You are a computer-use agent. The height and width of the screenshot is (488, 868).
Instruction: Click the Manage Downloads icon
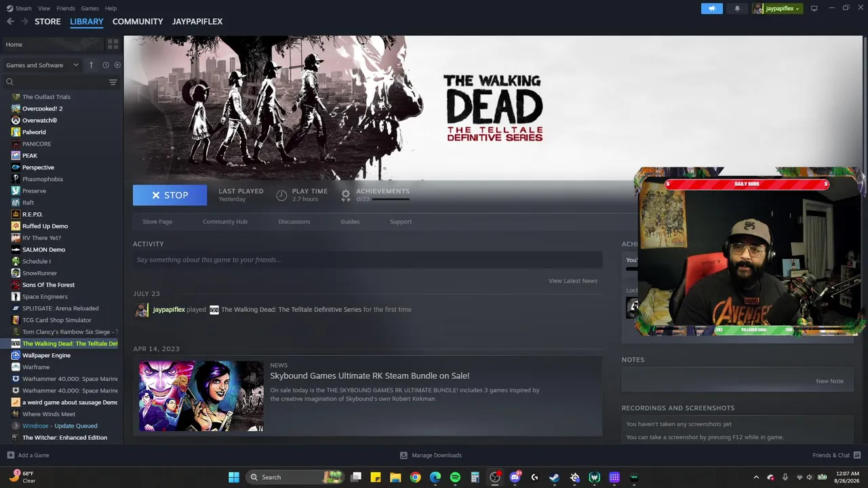tap(403, 455)
